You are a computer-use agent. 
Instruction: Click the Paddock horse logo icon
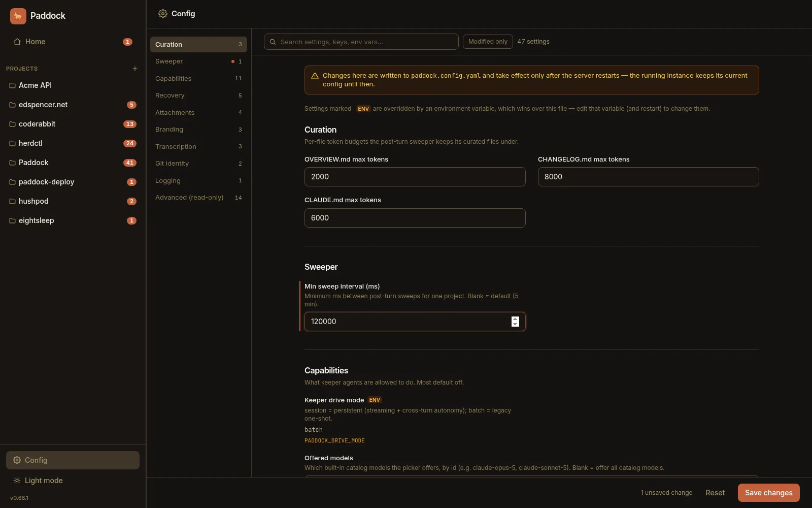coord(18,16)
